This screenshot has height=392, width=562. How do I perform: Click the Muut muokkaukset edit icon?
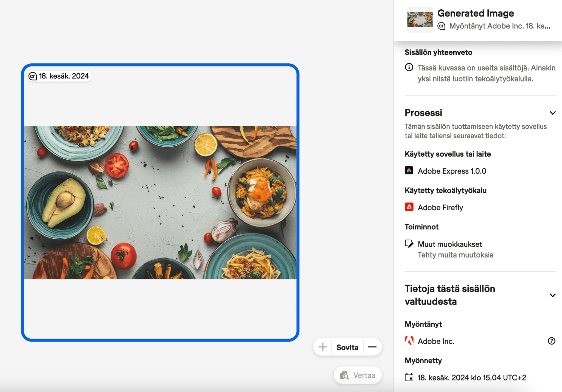coord(409,244)
